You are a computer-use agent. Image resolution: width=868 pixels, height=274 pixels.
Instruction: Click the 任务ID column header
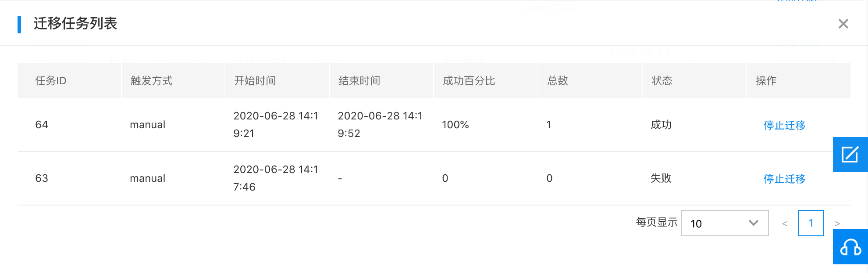point(51,81)
